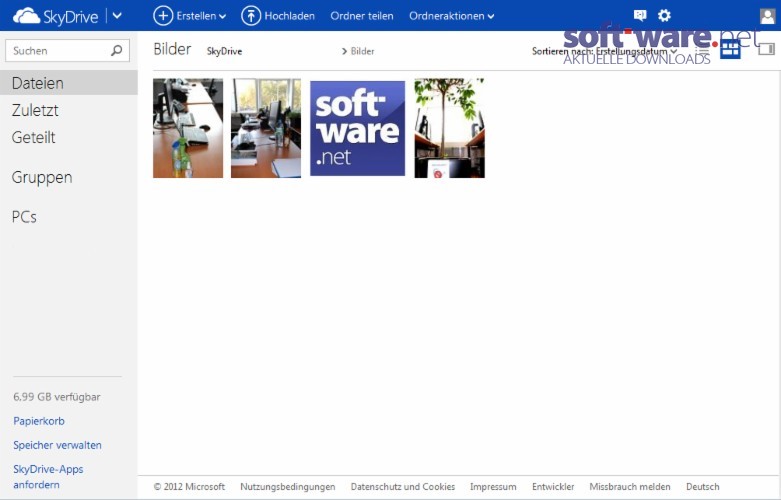The image size is (781, 500).
Task: Open the Sortieren nach Erstellungsdatum dropdown
Action: [x=605, y=51]
